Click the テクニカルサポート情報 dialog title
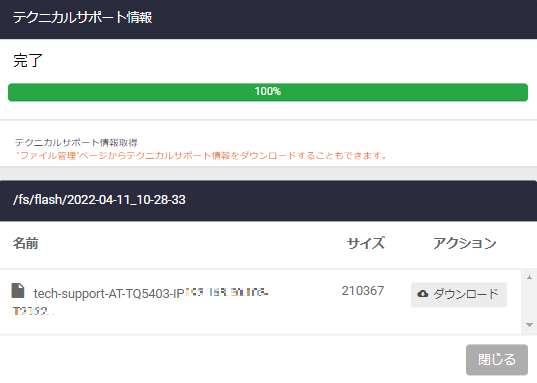This screenshot has height=383, width=537. click(82, 17)
